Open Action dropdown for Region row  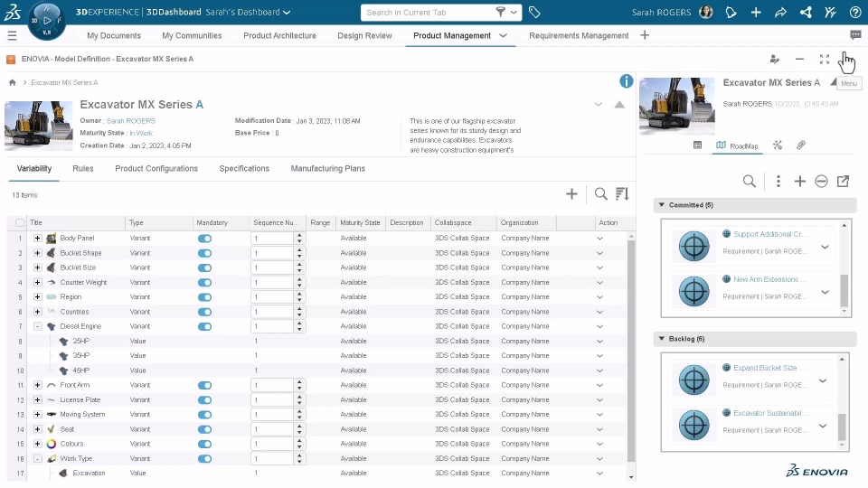pyautogui.click(x=599, y=297)
